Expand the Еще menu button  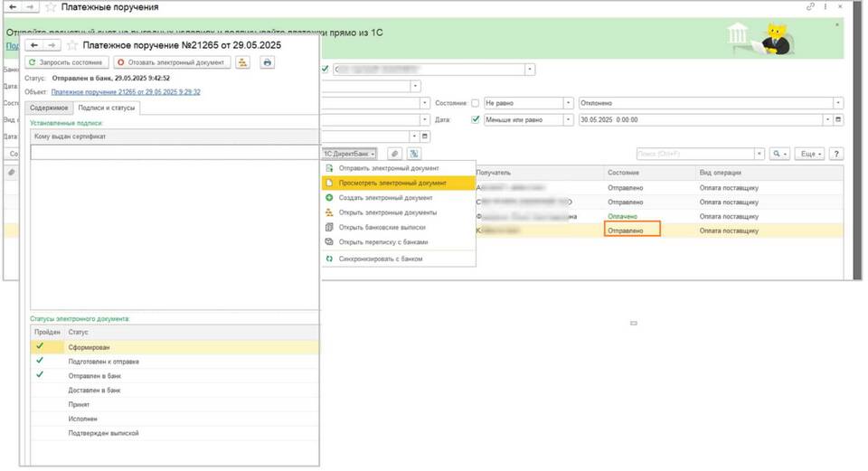[810, 155]
